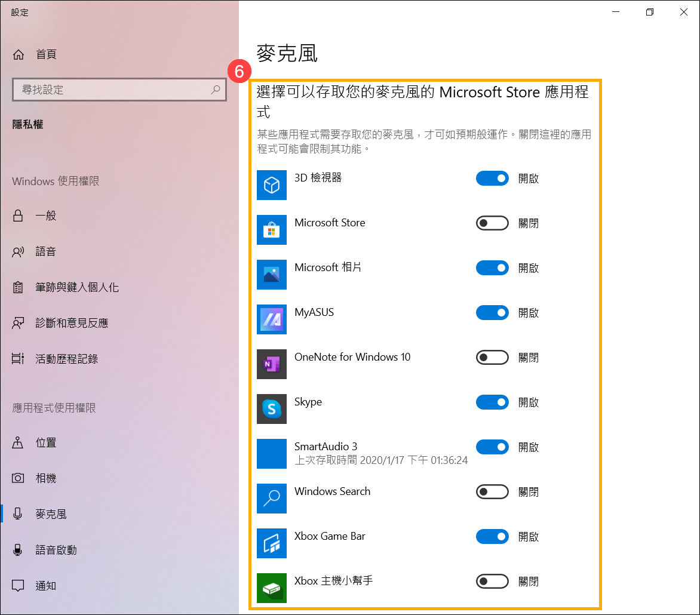Click the Windows Search app name
Image resolution: width=700 pixels, height=615 pixels.
[332, 491]
